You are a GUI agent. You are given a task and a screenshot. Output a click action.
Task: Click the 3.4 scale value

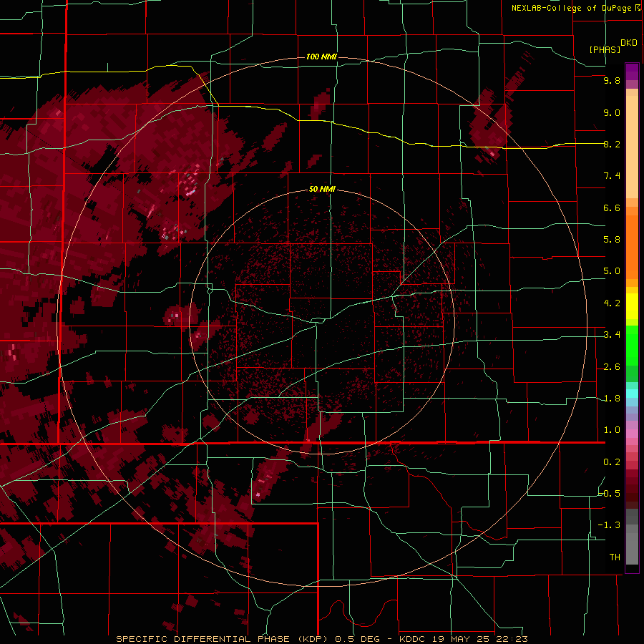[612, 335]
